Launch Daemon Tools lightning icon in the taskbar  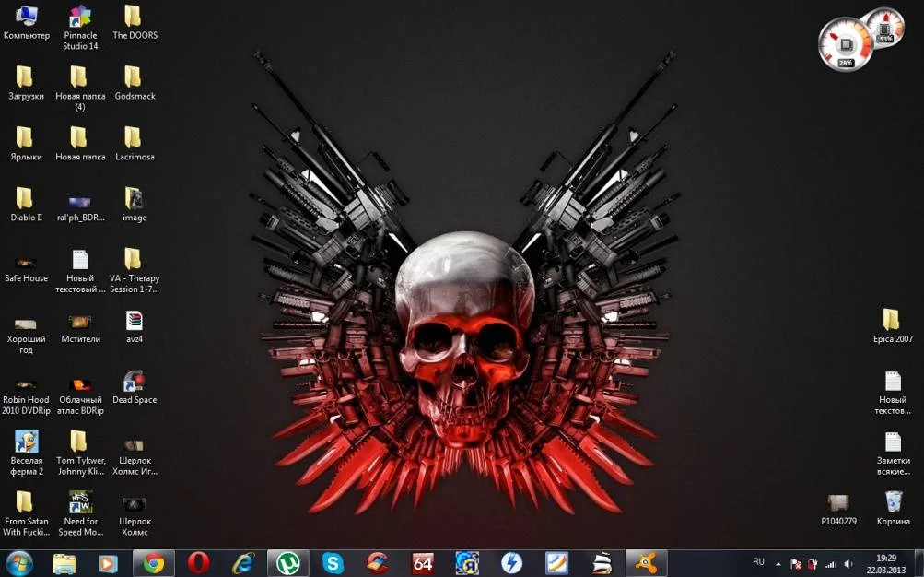tap(511, 563)
